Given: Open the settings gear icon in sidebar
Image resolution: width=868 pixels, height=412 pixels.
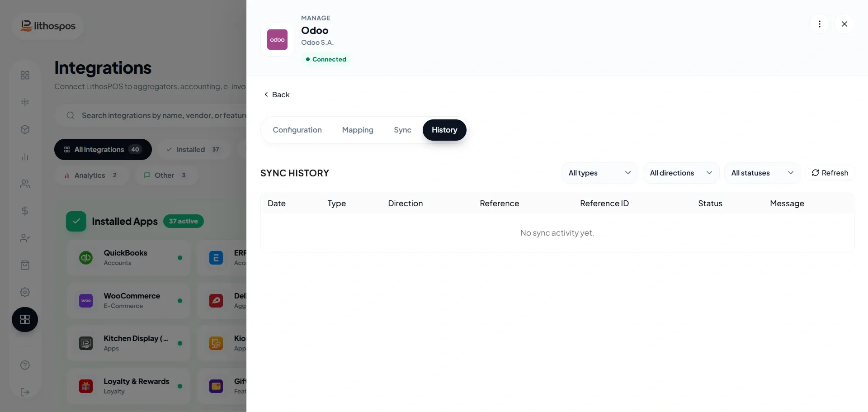Looking at the screenshot, I should pos(25,292).
